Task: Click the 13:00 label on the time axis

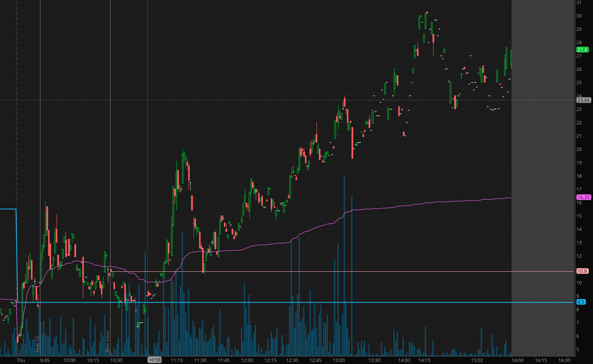Action: point(339,360)
